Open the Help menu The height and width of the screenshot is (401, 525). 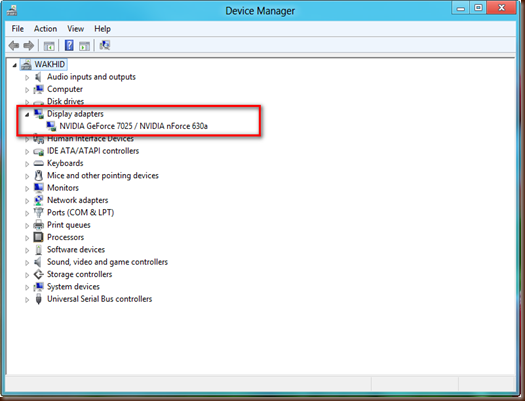tap(102, 29)
